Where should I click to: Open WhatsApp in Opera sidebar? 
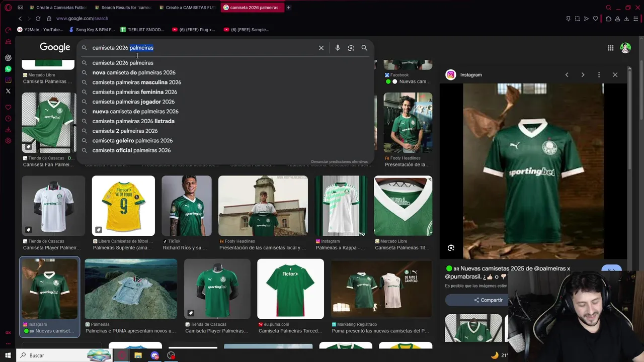8,69
